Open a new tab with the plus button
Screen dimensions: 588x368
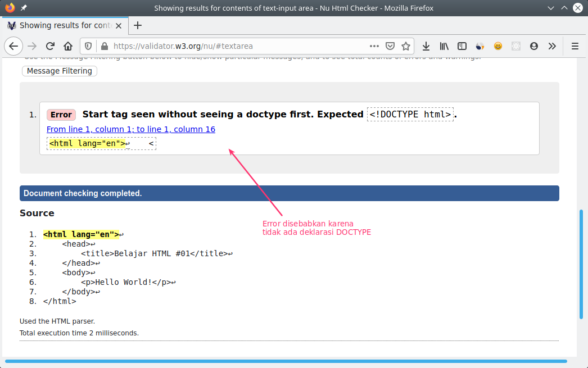pos(138,25)
